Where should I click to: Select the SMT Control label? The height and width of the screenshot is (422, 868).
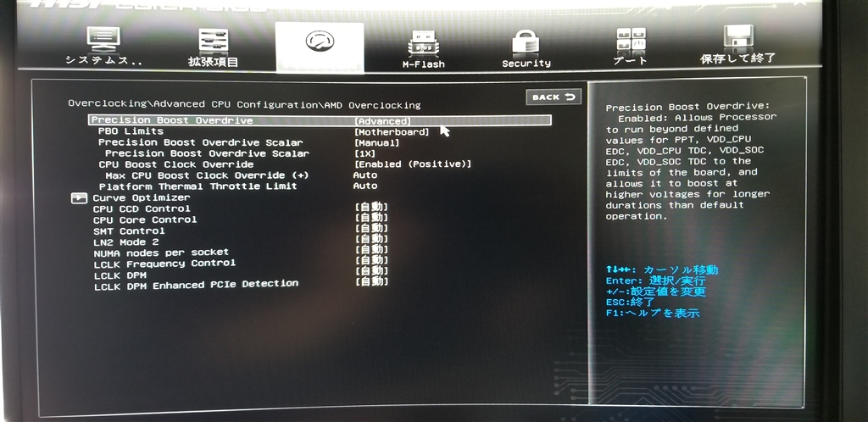(129, 230)
